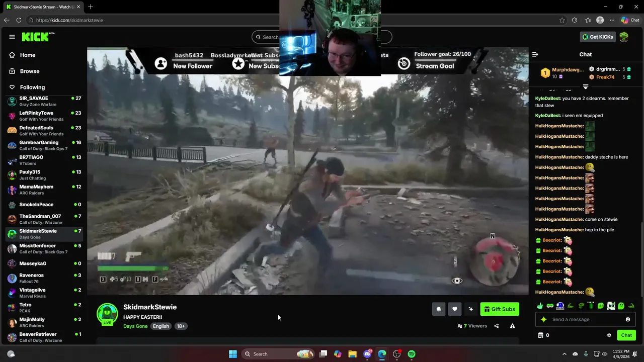Close the SkidmarkStewie Stream tab
Image resolution: width=644 pixels, height=362 pixels.
point(78,7)
